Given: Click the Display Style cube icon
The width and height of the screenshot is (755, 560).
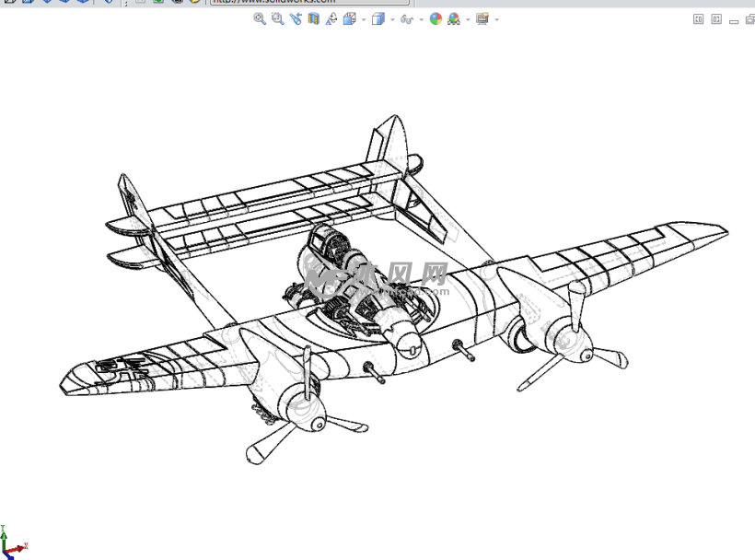Looking at the screenshot, I should 378,18.
